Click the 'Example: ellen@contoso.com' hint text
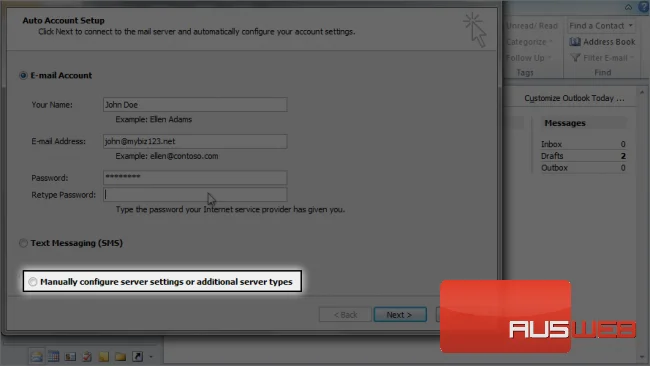This screenshot has height=366, width=650. point(167,156)
